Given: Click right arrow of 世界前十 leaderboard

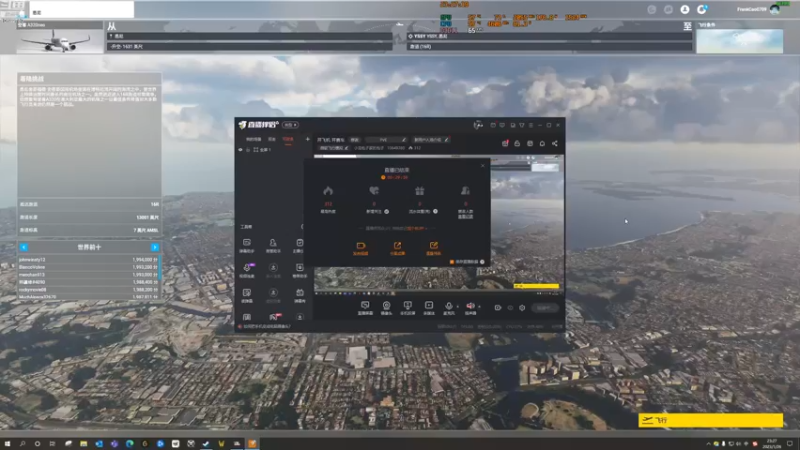Looking at the screenshot, I should pos(155,247).
